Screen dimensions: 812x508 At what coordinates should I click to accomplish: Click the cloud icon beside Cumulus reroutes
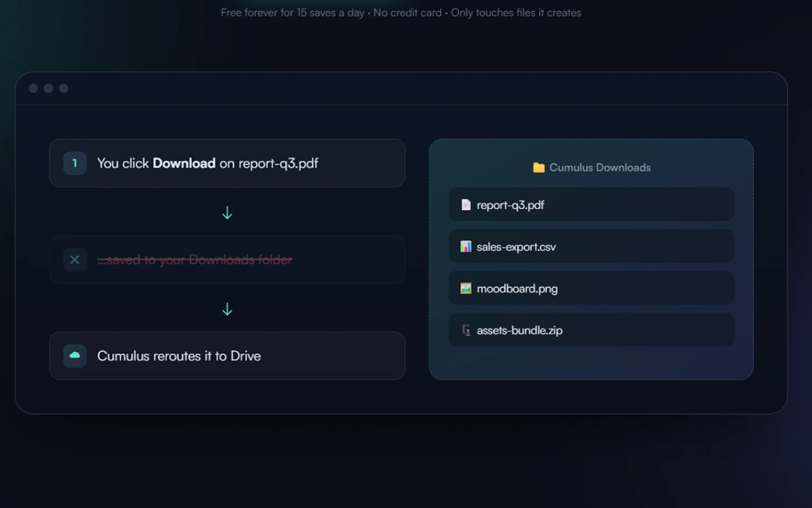[x=75, y=356]
